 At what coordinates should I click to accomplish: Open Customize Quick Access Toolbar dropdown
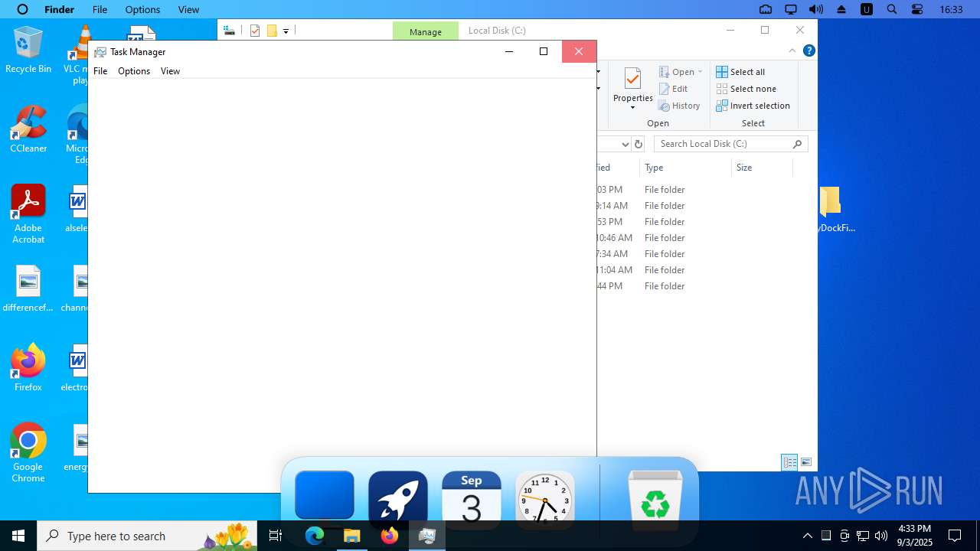tap(286, 31)
